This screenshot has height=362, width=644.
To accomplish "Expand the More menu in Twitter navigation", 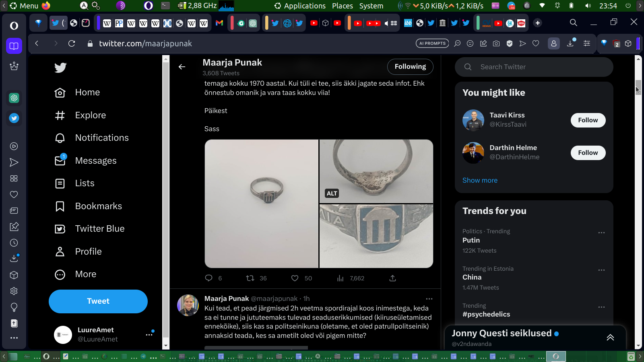I will (x=76, y=274).
